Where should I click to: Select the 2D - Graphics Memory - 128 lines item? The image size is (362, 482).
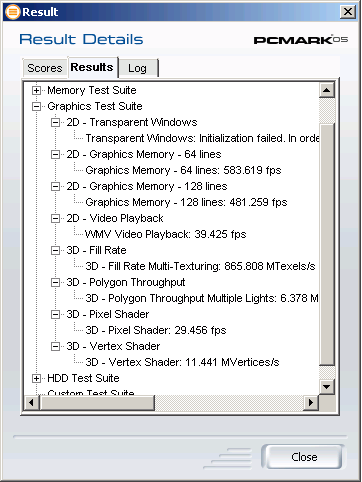point(147,186)
